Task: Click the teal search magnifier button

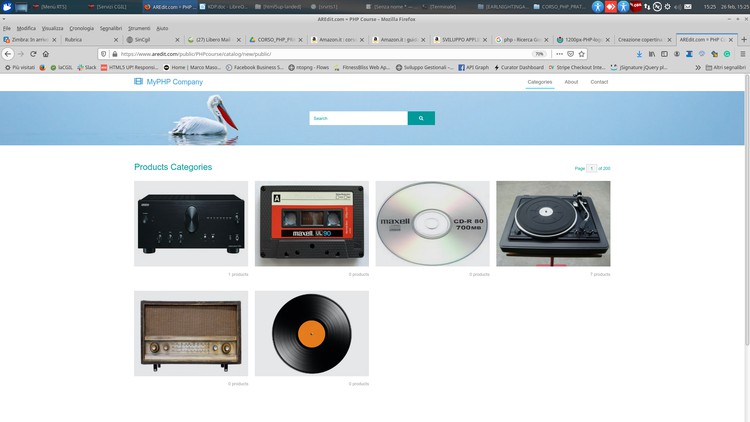Action: (421, 118)
